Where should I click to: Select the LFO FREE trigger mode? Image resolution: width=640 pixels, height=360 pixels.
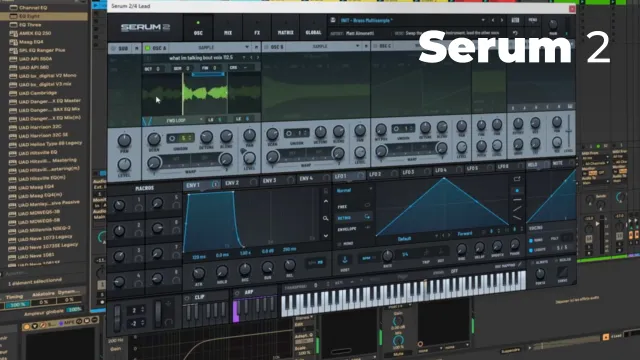click(353, 207)
